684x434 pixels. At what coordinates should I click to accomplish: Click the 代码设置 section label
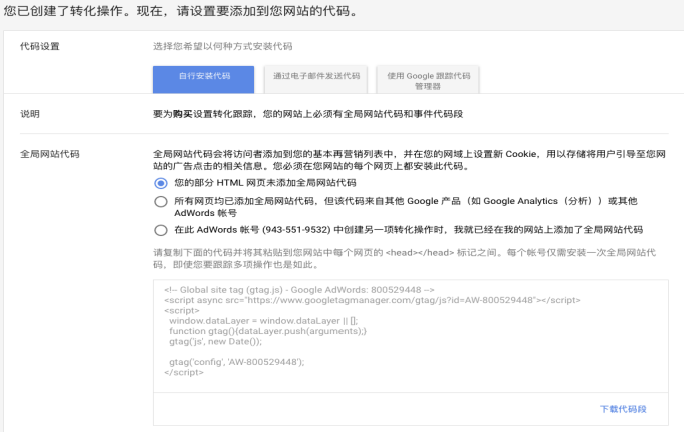point(40,46)
